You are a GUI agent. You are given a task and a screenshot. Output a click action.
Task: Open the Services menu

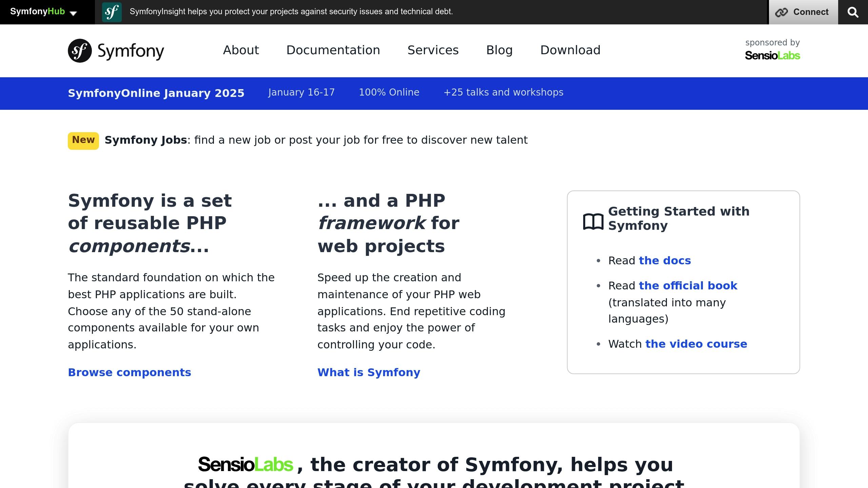433,50
